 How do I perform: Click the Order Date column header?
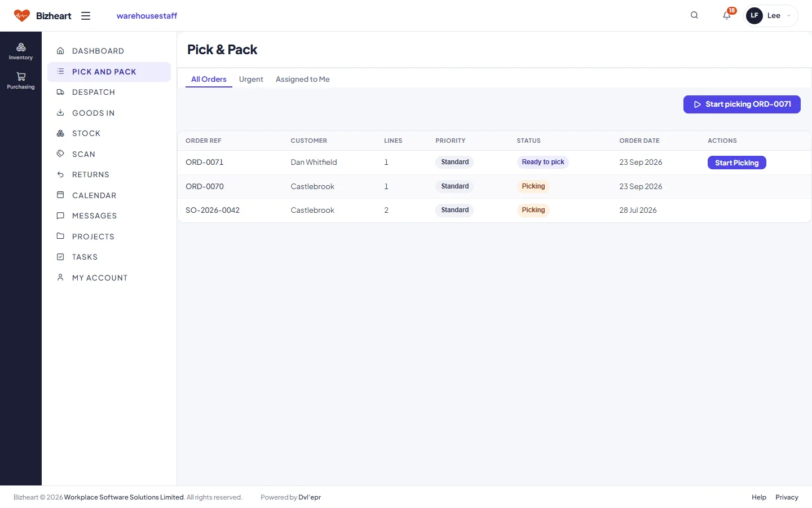[x=639, y=141]
